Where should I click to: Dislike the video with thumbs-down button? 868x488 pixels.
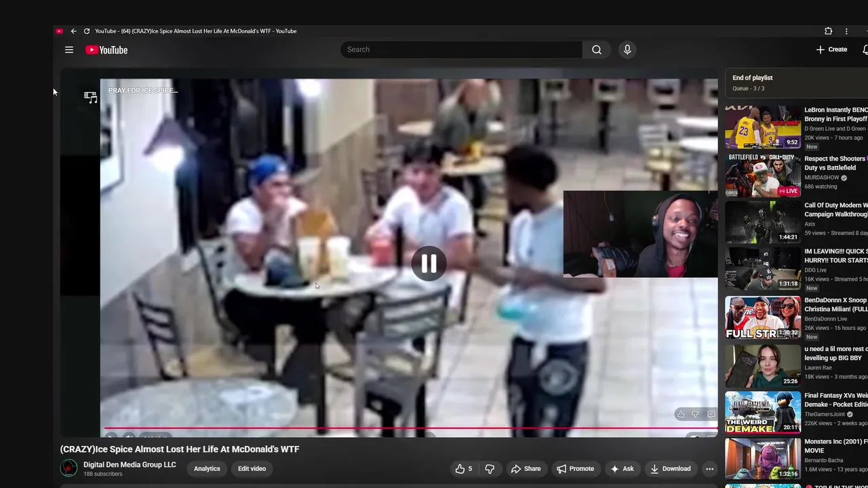(490, 468)
